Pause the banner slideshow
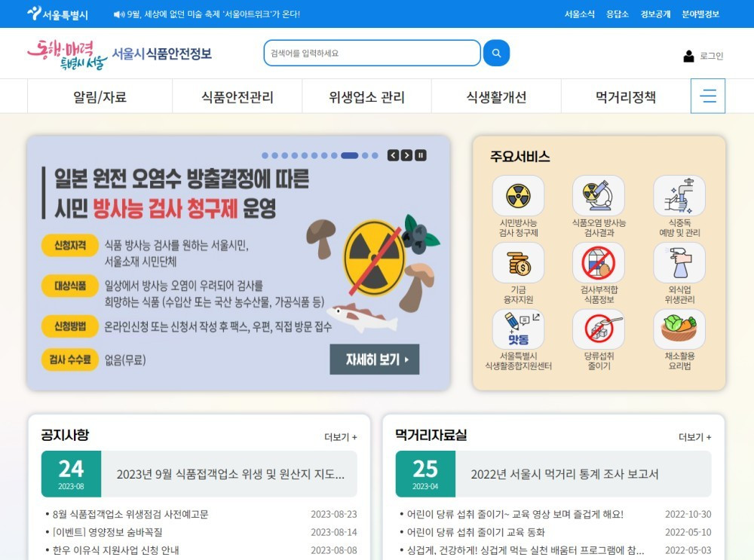754x560 pixels. [421, 155]
